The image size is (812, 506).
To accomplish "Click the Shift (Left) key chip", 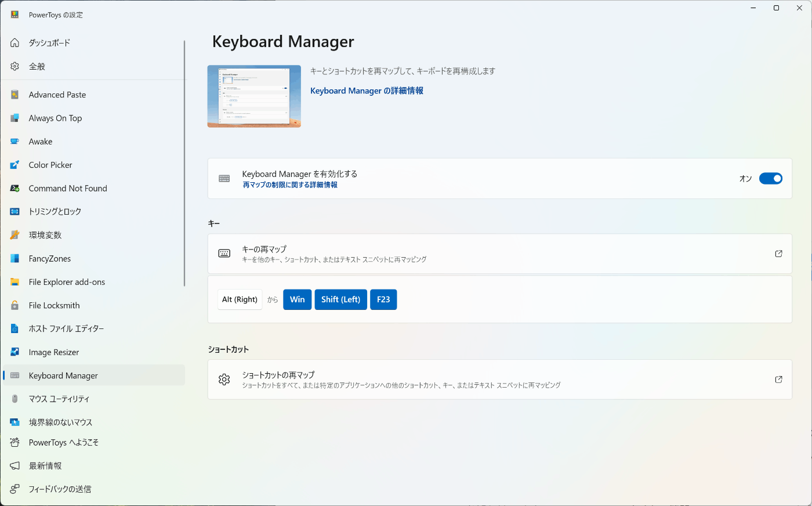I will click(x=341, y=299).
